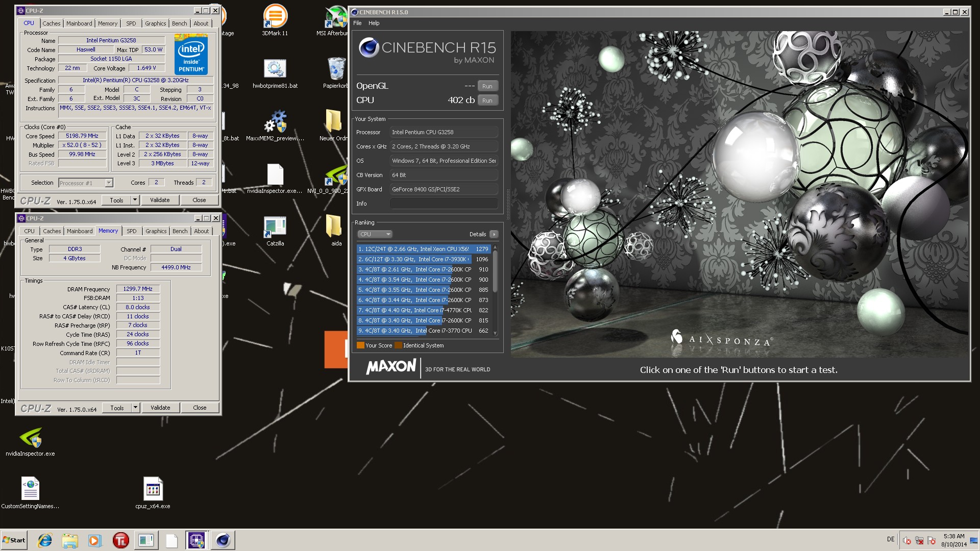
Task: Select the Papierkorb recycle bin icon
Action: (335, 72)
